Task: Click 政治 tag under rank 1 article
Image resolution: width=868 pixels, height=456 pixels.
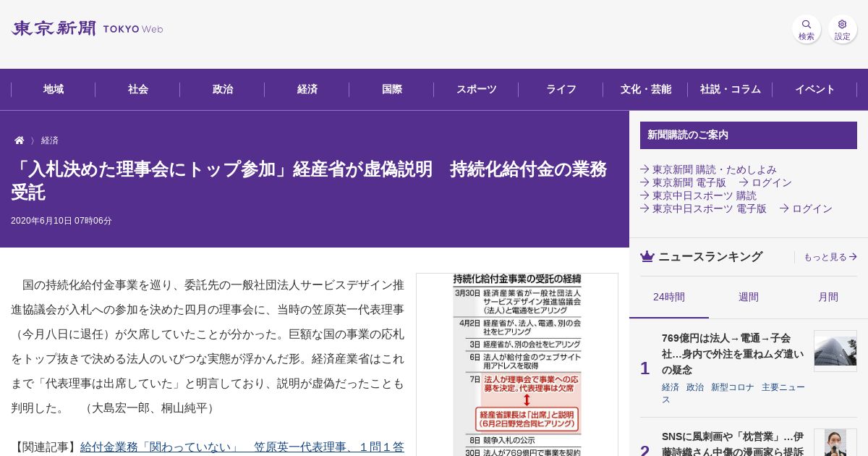Action: click(x=695, y=387)
